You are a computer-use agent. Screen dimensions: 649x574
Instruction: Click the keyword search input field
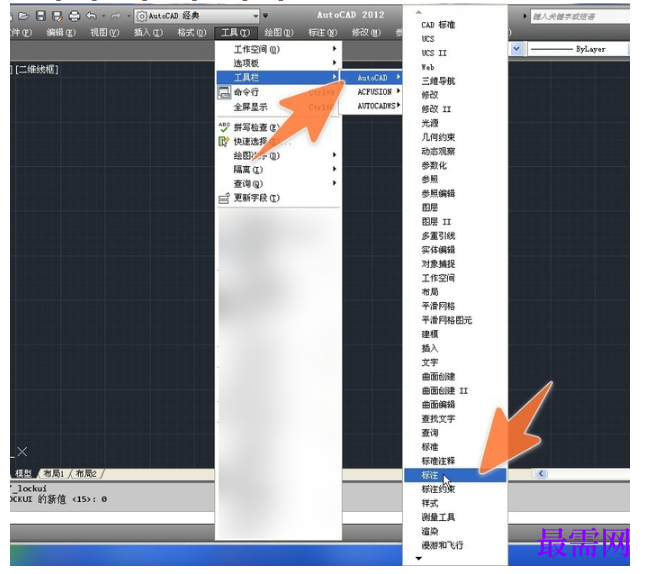point(580,17)
